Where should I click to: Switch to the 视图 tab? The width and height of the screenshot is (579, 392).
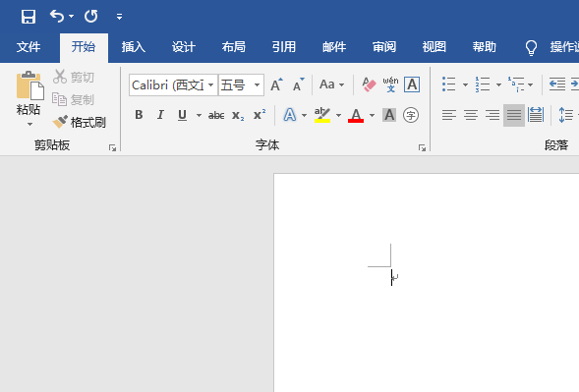coord(434,47)
